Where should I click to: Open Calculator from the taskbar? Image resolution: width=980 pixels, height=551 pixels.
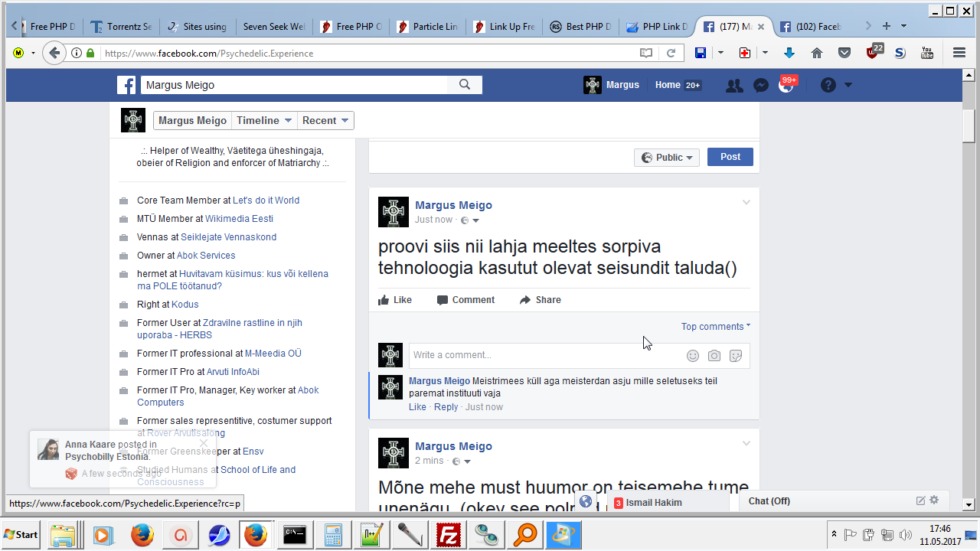(333, 534)
